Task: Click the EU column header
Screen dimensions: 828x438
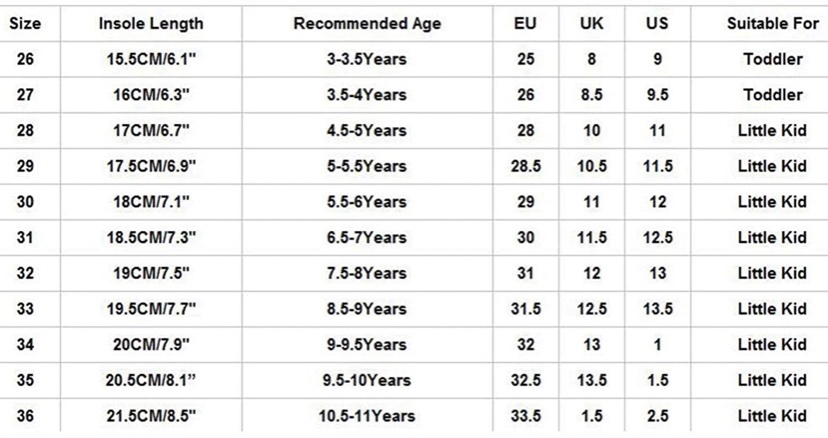Action: tap(525, 24)
